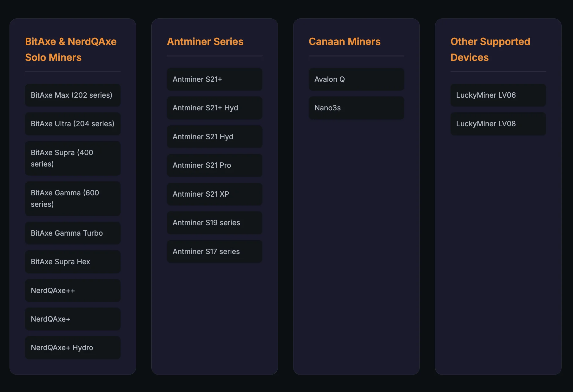Click the BitAxe Gamma Turbo item
The height and width of the screenshot is (392, 573).
[x=73, y=233]
